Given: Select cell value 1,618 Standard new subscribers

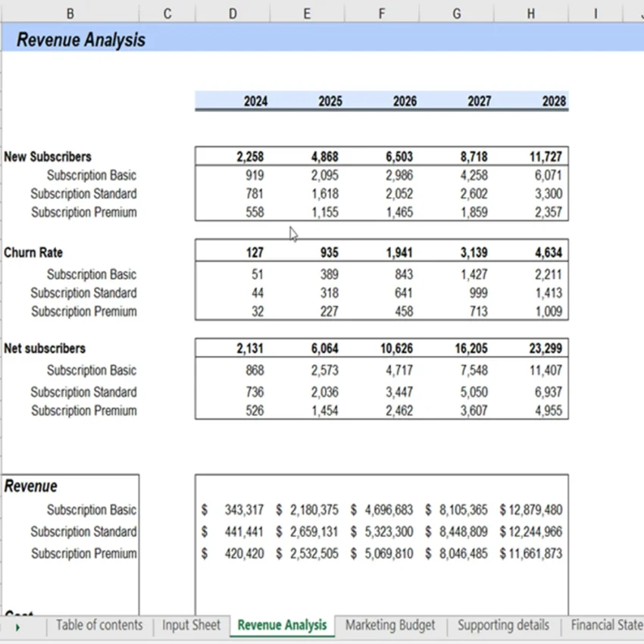Looking at the screenshot, I should (x=325, y=193).
